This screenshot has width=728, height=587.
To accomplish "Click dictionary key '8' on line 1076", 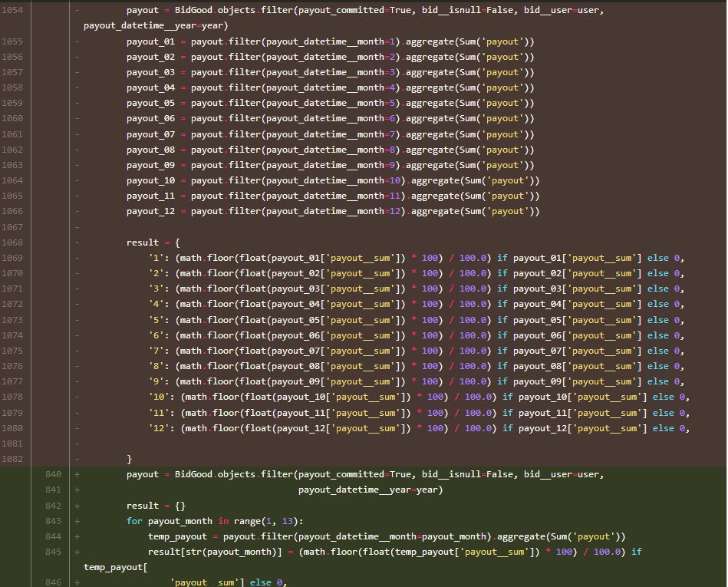I will click(156, 366).
